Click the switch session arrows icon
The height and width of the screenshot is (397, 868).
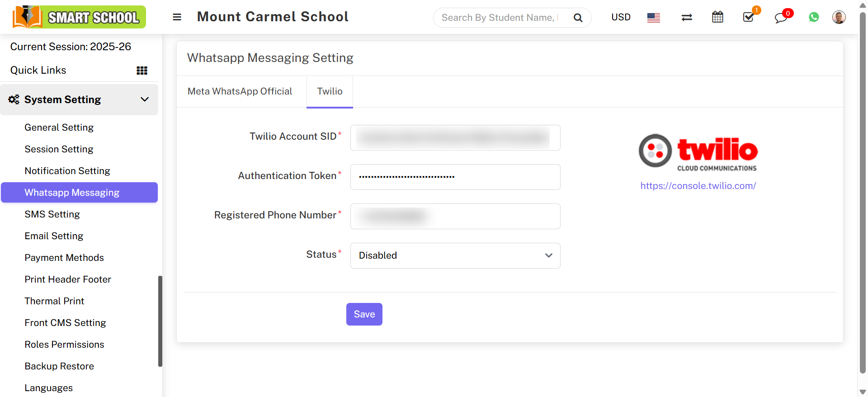[x=687, y=18]
